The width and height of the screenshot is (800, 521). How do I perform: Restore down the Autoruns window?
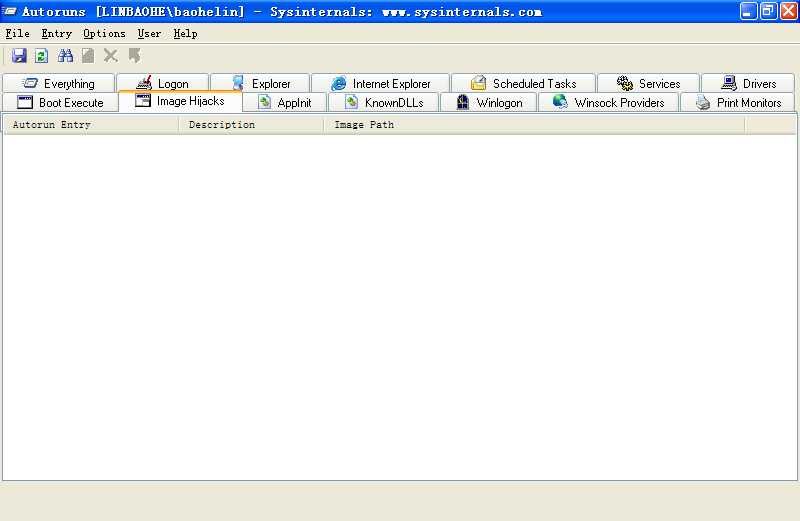click(x=768, y=11)
